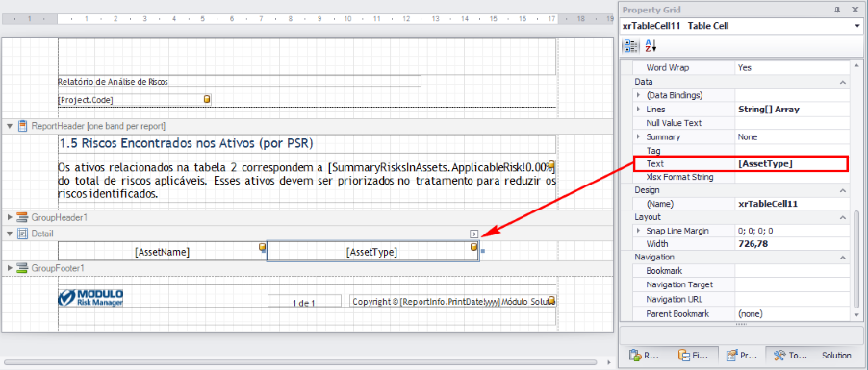
Task: Expand the (Data Bindings) property
Action: (x=638, y=95)
